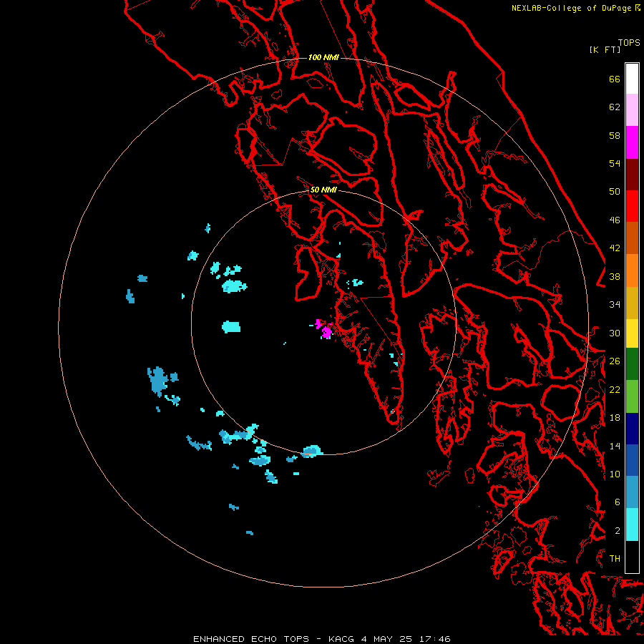Click the cyan 2 kft legend swatch
The image size is (644, 644).
coord(632,525)
